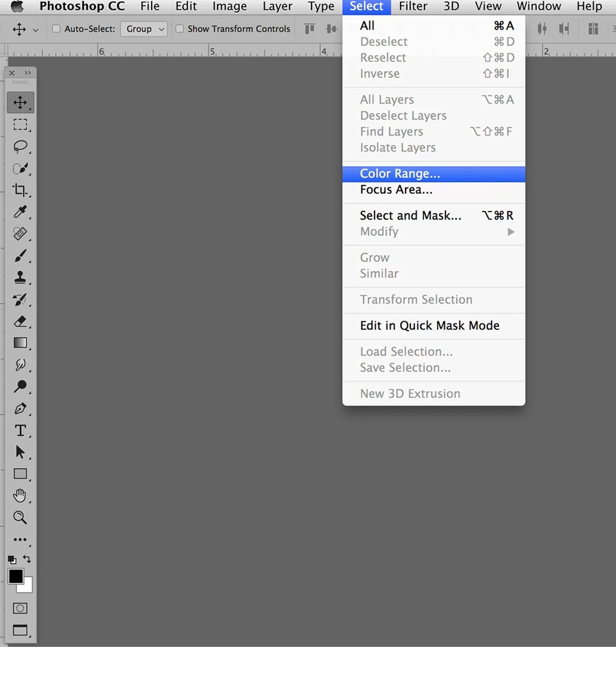Choose Edit in Quick Mask Mode
Viewport: 616px width, 676px height.
433,325
